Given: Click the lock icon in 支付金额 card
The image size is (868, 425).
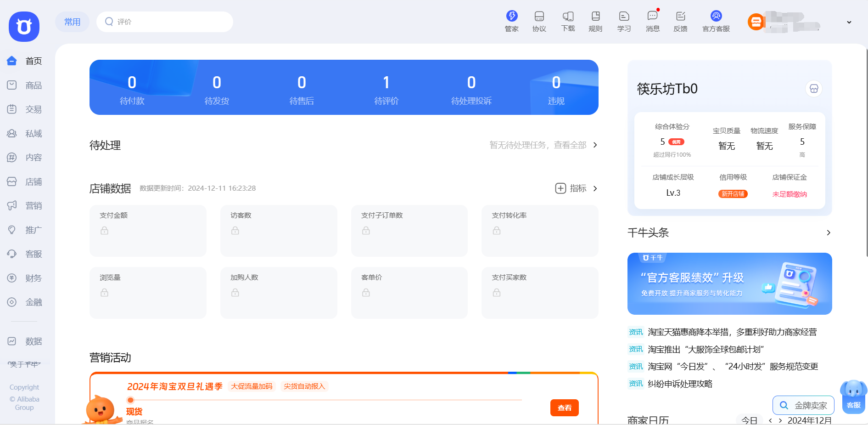Looking at the screenshot, I should 105,231.
